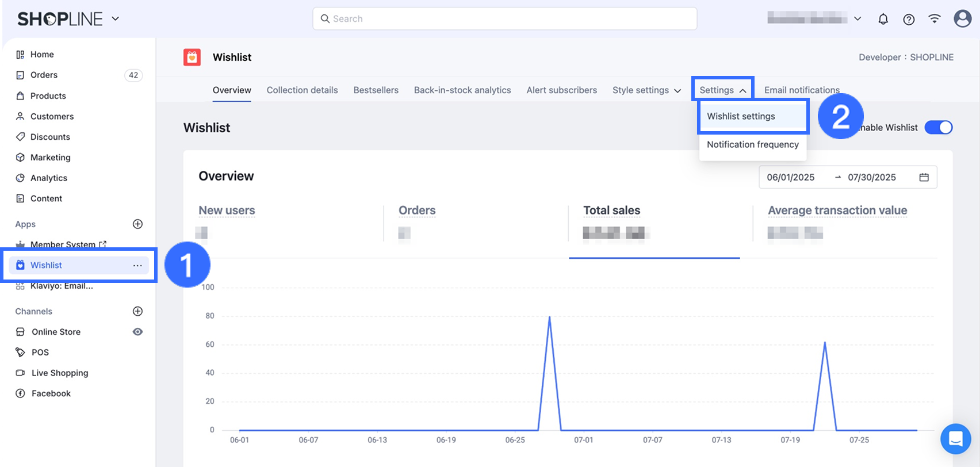This screenshot has height=467, width=980.
Task: Open the live chat support bubble
Action: click(955, 439)
